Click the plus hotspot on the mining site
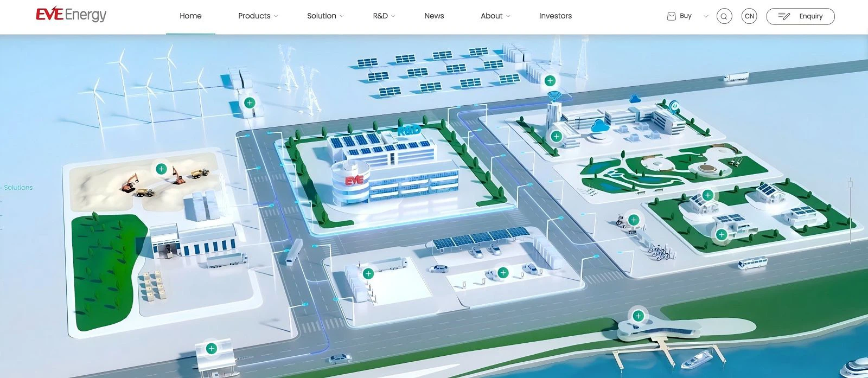 click(x=161, y=169)
